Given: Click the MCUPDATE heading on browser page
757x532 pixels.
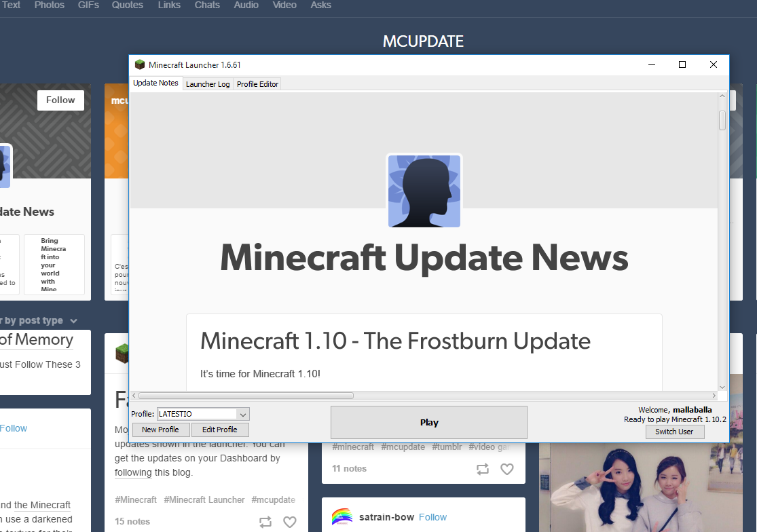Looking at the screenshot, I should 424,41.
